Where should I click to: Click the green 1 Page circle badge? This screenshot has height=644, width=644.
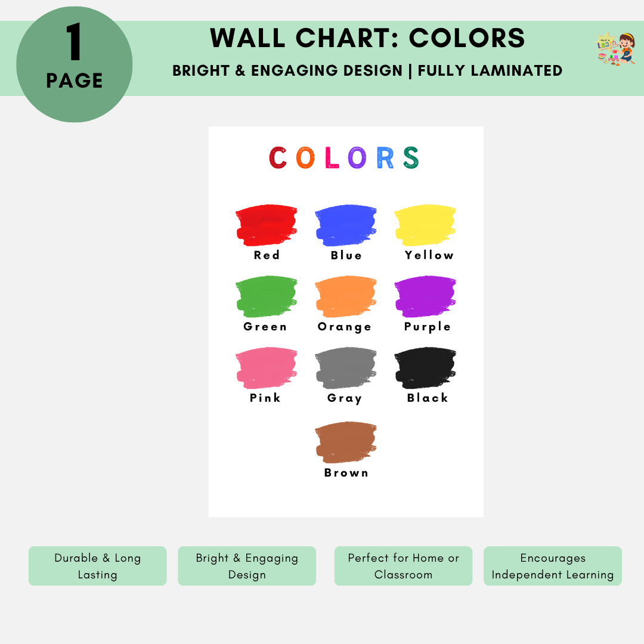(x=75, y=64)
